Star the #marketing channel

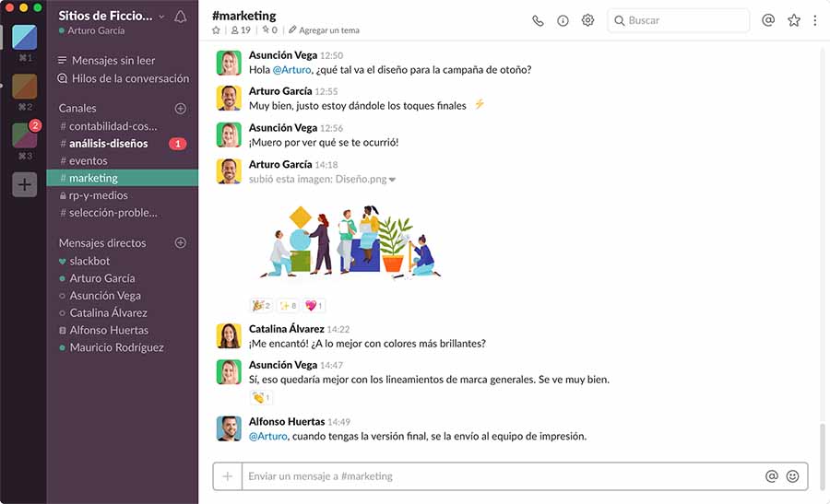coord(216,30)
